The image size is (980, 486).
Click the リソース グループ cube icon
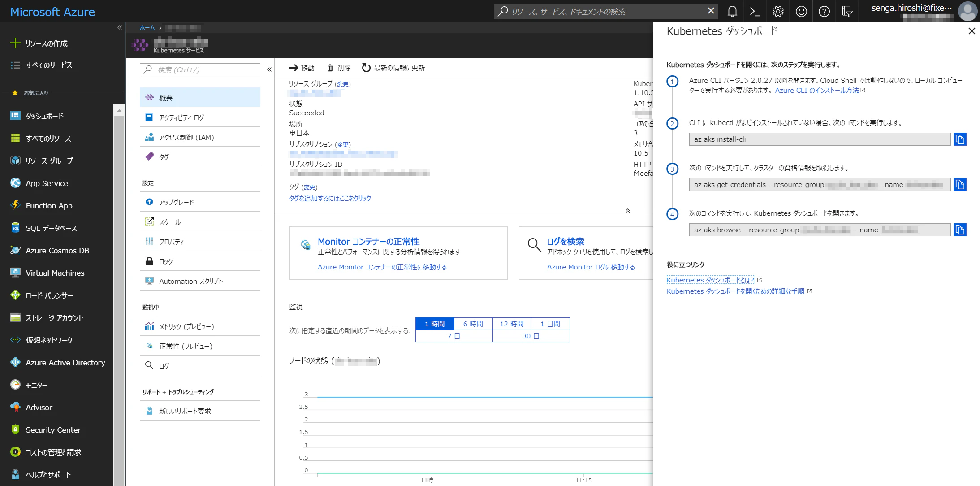pos(15,161)
